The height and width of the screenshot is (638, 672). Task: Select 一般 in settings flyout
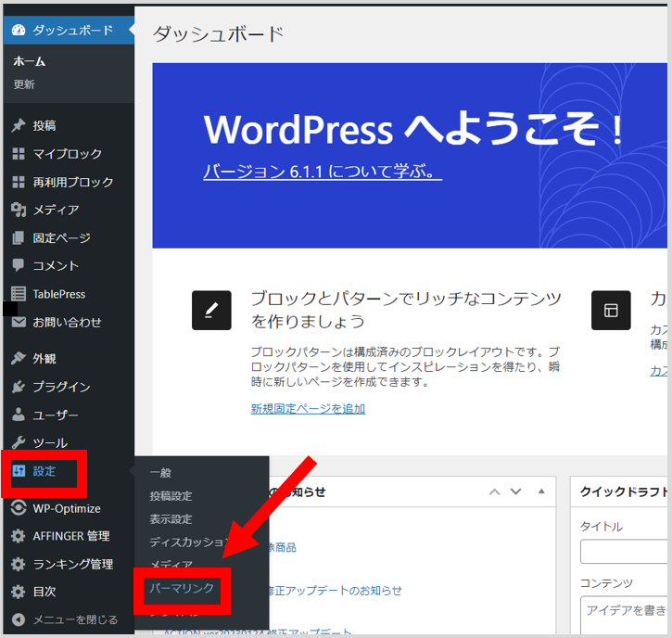click(x=160, y=473)
